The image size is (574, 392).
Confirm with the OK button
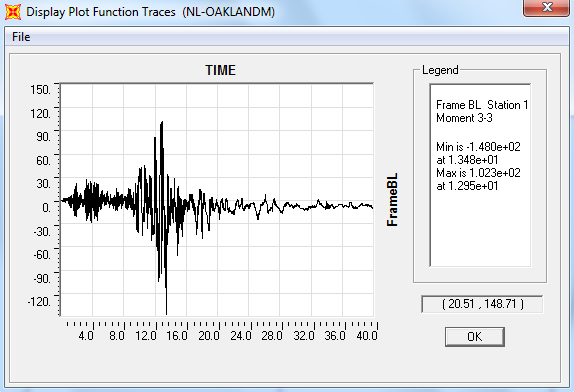(x=475, y=337)
